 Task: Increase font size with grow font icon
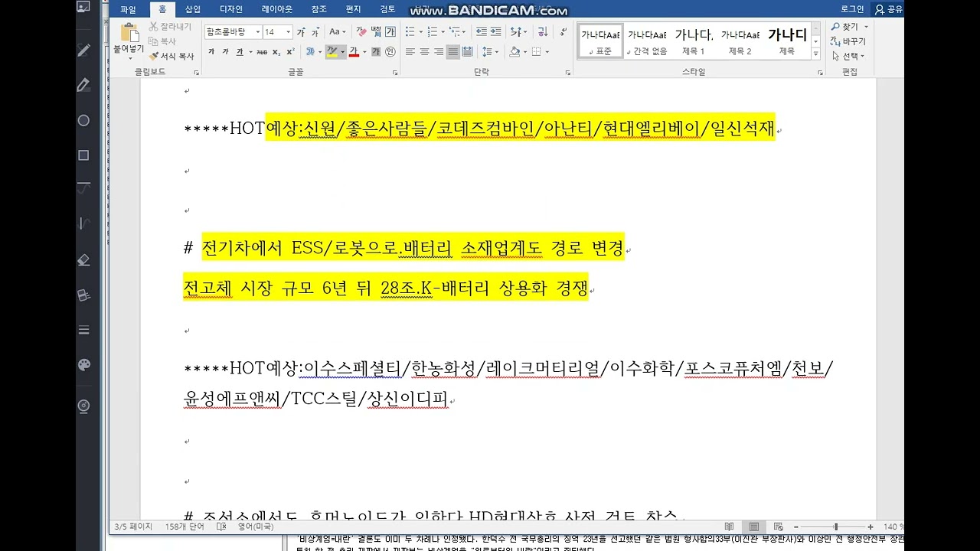click(301, 32)
